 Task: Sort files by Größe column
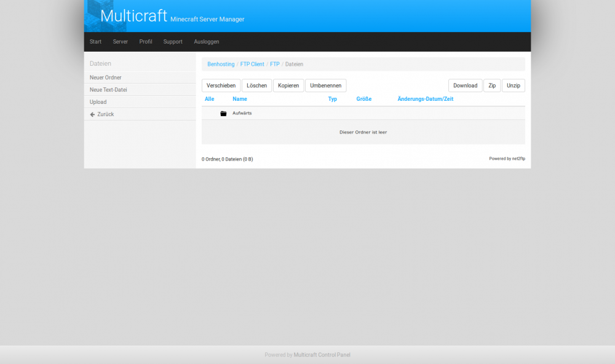(x=364, y=99)
